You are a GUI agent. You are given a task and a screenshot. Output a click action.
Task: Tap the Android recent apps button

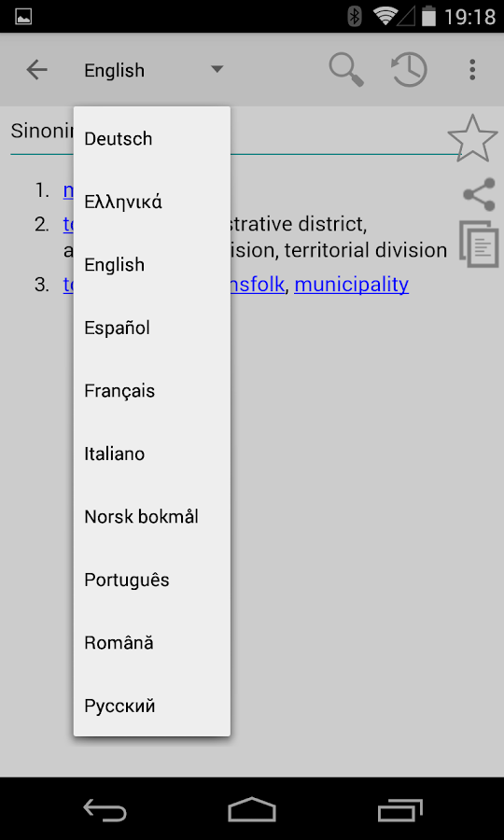400,809
